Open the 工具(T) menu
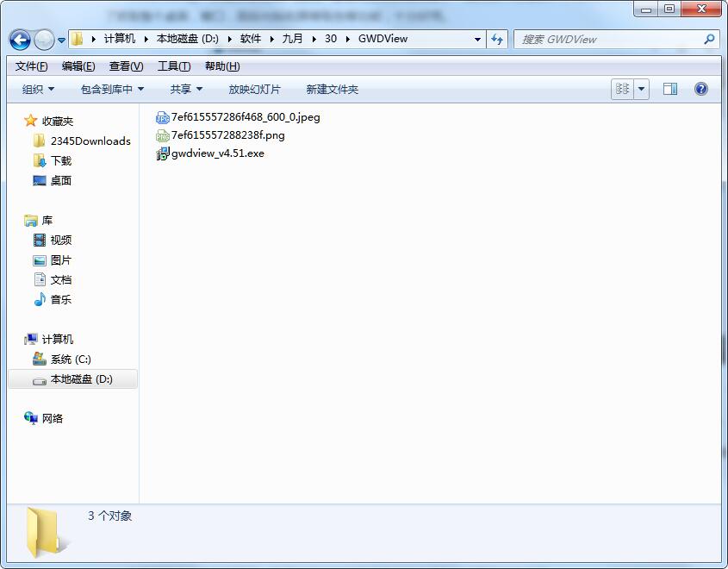The width and height of the screenshot is (728, 569). (x=174, y=66)
